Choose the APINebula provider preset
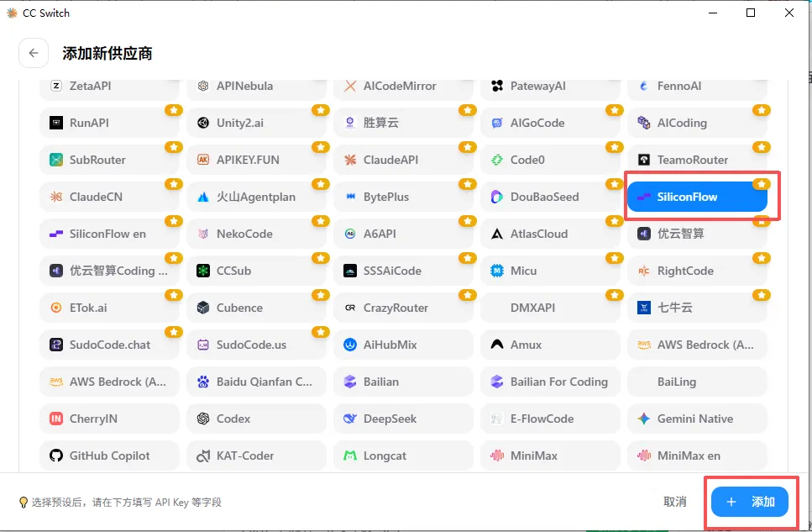Image resolution: width=812 pixels, height=532 pixels. (256, 87)
